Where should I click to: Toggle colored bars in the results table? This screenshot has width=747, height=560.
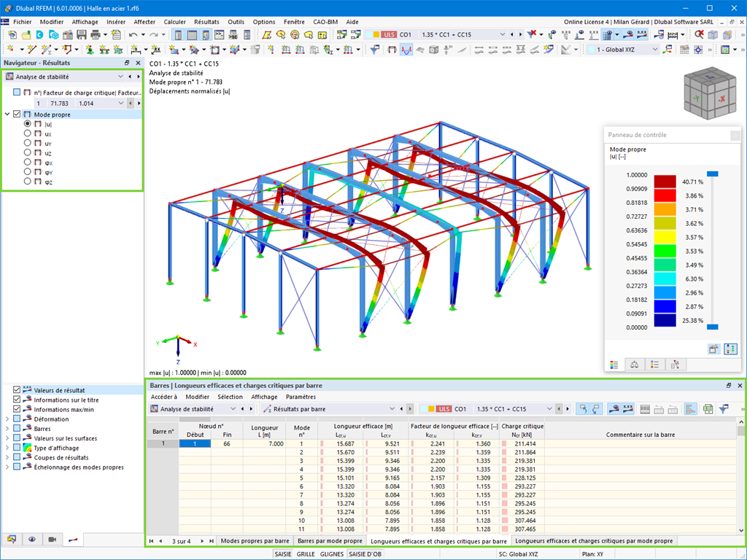pyautogui.click(x=690, y=409)
